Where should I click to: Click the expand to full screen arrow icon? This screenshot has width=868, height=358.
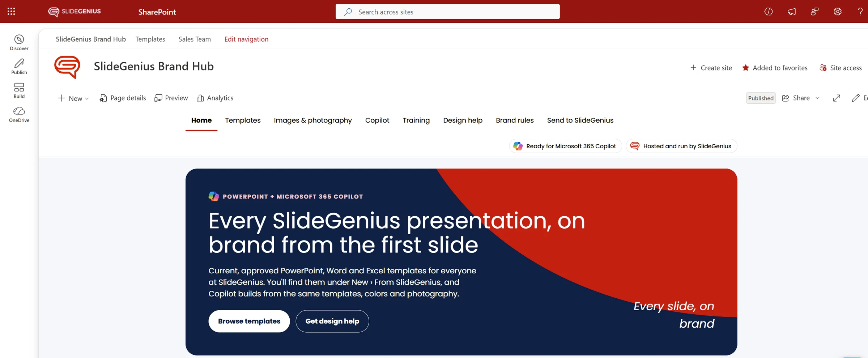837,98
